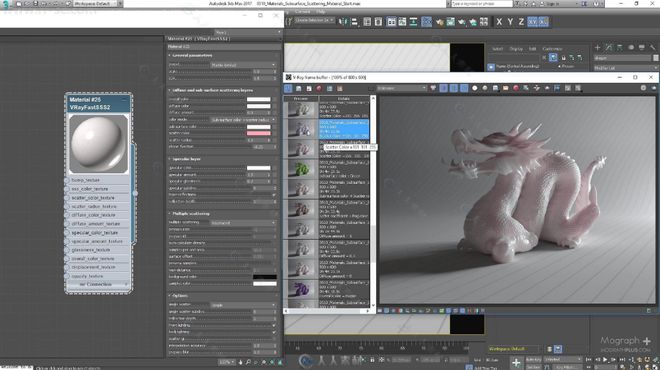
Task: Toggle the green channel in VFB
Action: pyautogui.click(x=453, y=88)
